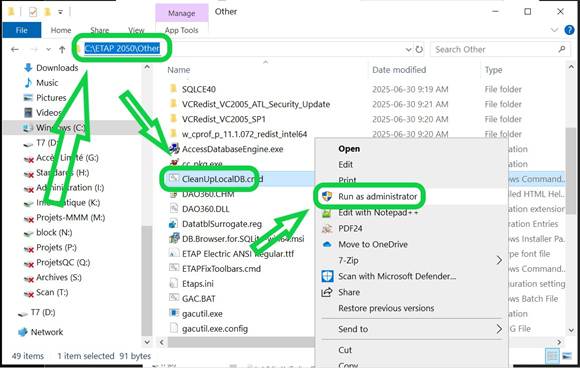Expand the ribbon with the chevron

click(x=554, y=30)
